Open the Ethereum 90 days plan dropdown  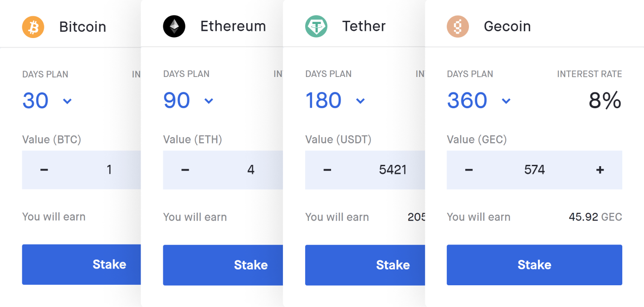click(x=209, y=101)
